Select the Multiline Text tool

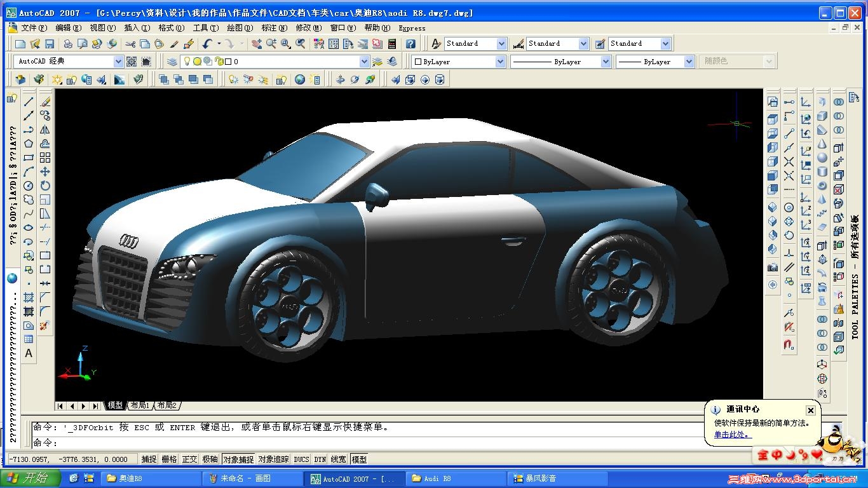29,353
